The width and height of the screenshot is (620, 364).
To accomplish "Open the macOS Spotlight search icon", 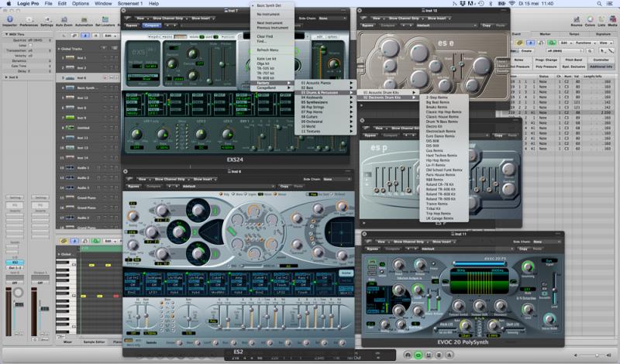I will pos(599,4).
